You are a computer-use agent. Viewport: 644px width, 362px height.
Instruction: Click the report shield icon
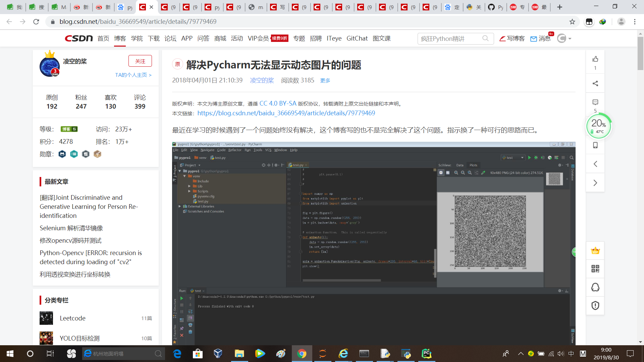tap(595, 305)
